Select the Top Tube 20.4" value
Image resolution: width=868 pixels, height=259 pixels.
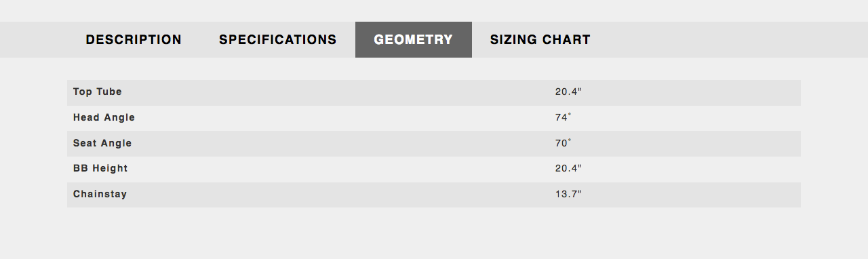pyautogui.click(x=568, y=92)
